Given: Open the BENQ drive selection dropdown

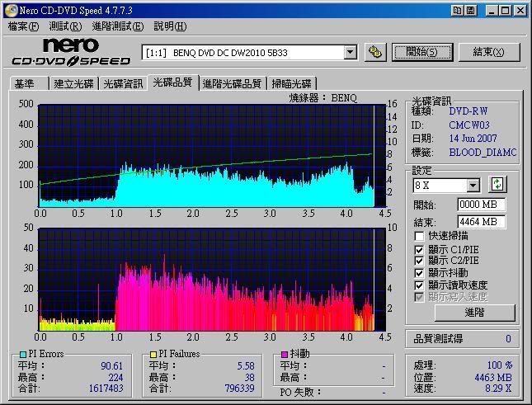Looking at the screenshot, I should coord(350,53).
